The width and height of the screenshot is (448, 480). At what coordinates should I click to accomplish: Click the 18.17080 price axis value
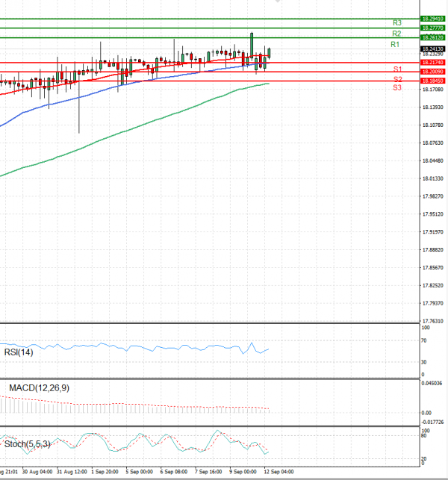click(x=432, y=90)
